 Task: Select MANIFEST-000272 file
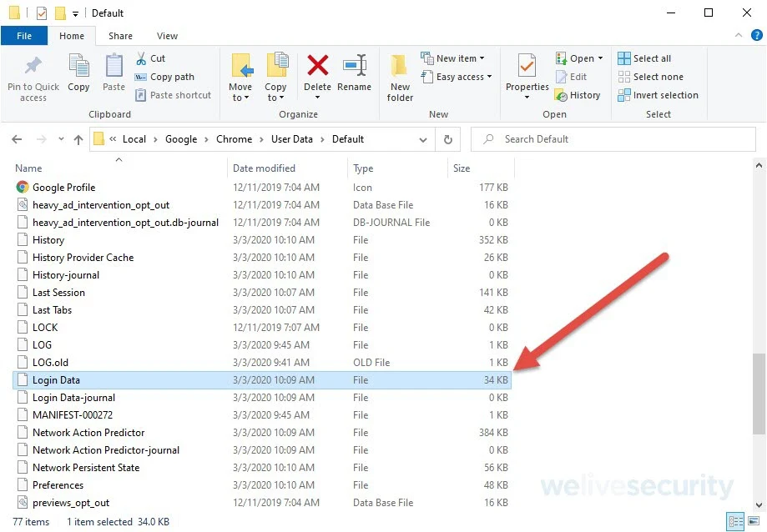pos(262,415)
